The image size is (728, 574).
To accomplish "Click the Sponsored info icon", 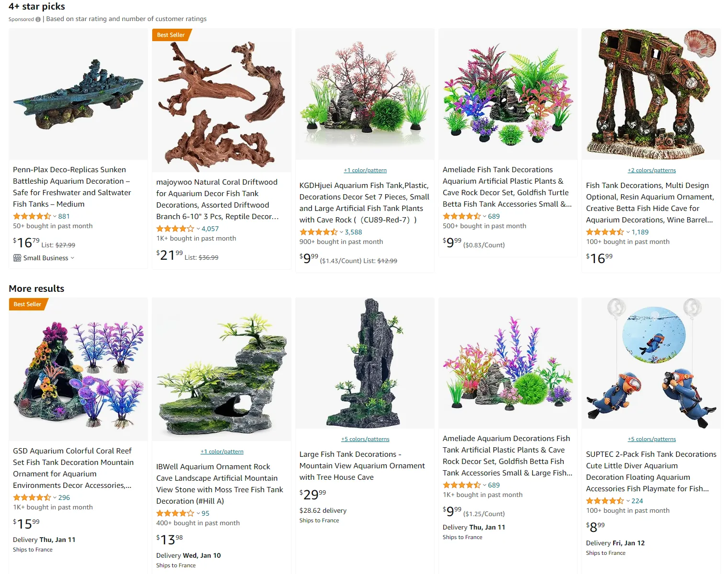I will (x=38, y=20).
